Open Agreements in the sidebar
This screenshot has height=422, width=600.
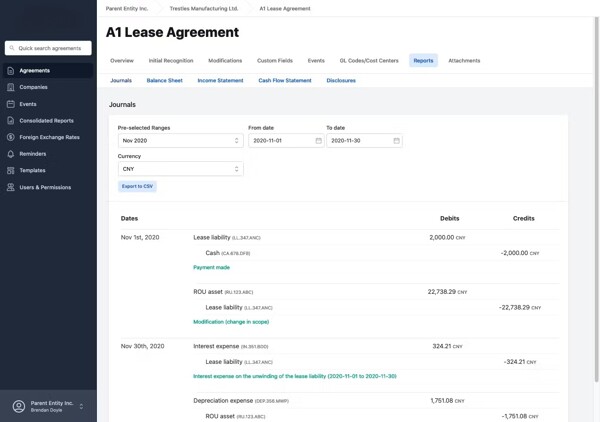click(x=48, y=71)
